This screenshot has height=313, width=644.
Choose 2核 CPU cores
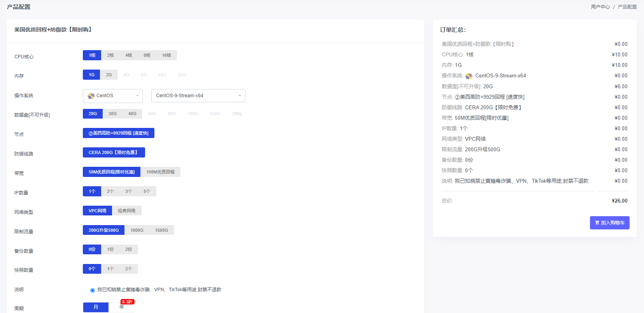click(110, 55)
